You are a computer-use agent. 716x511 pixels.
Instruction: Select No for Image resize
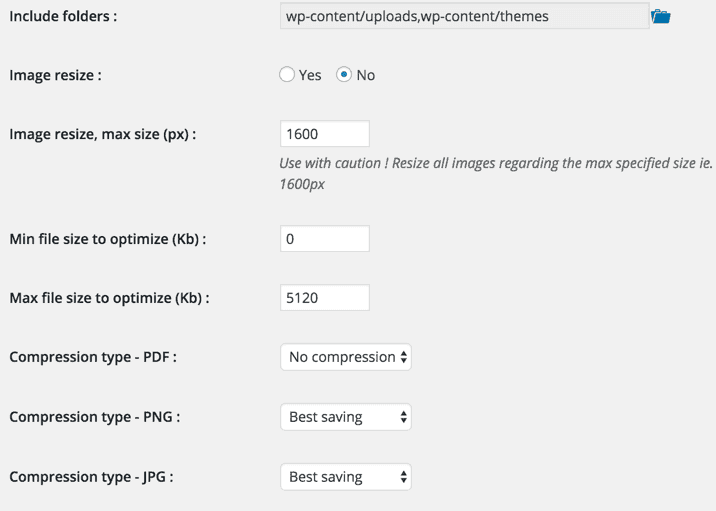click(344, 75)
